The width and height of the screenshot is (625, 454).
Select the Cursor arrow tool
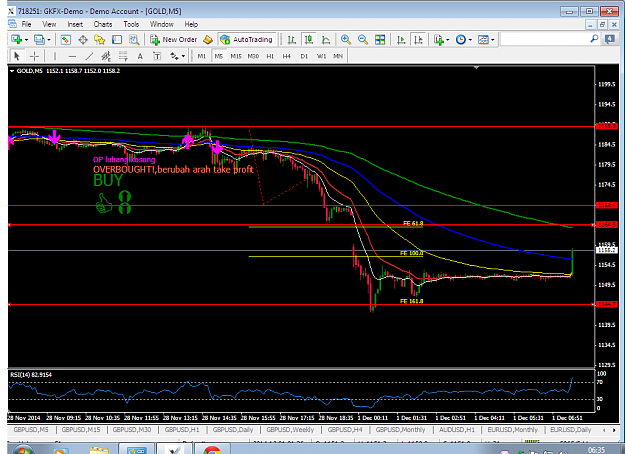(17, 56)
